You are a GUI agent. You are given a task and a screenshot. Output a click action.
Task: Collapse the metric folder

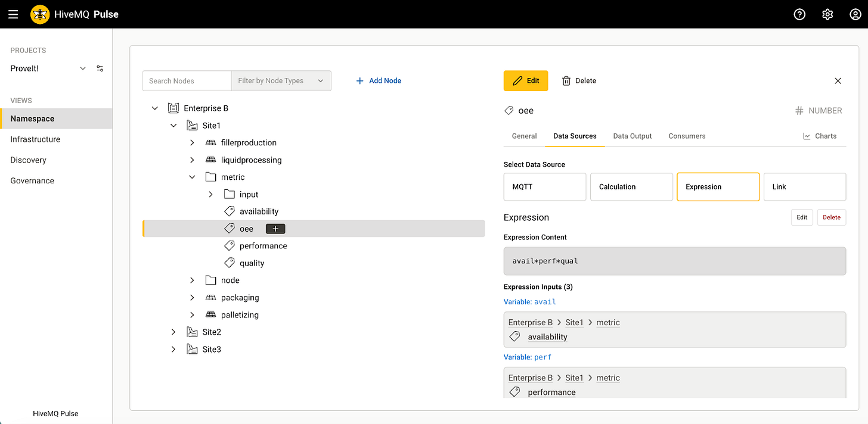point(192,177)
